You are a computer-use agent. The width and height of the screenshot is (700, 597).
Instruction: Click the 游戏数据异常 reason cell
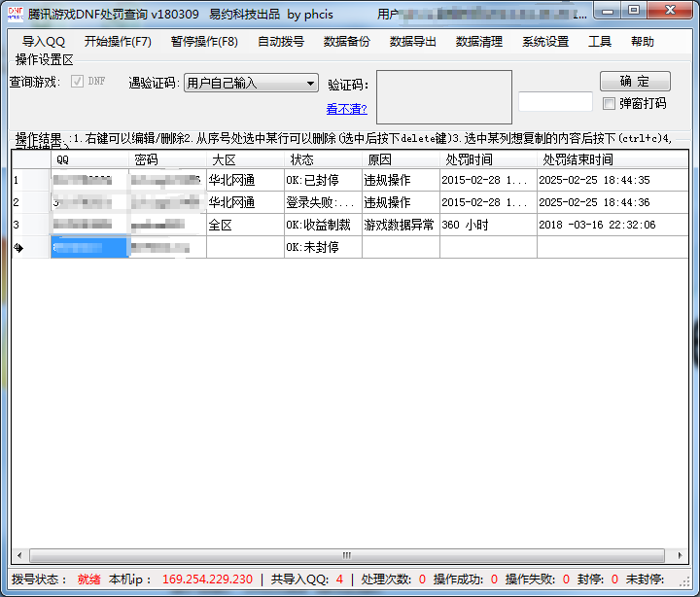pos(401,225)
